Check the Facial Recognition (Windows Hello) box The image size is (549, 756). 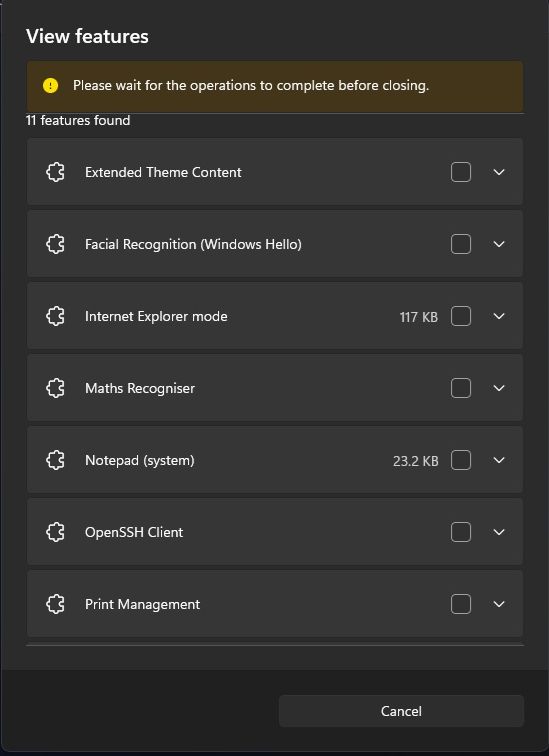pos(461,244)
